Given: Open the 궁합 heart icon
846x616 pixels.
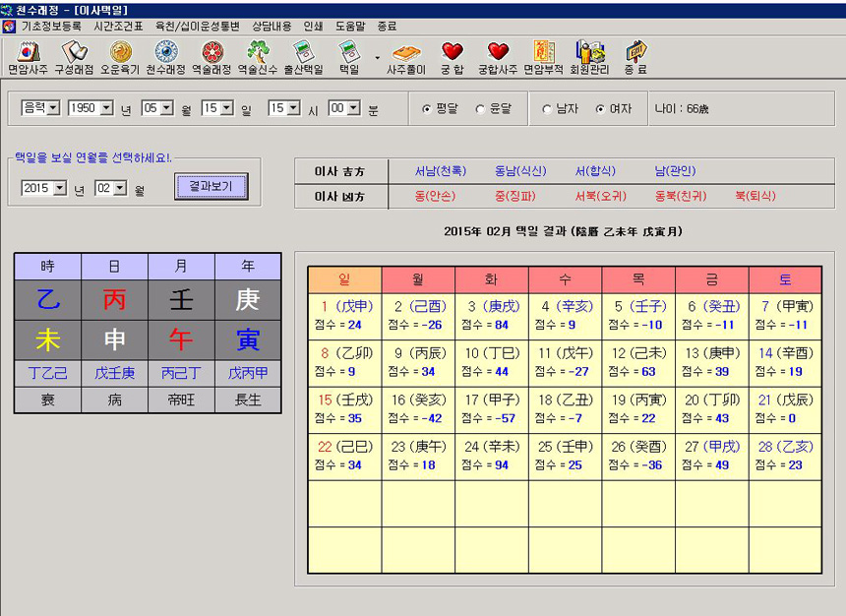Looking at the screenshot, I should click(x=453, y=57).
